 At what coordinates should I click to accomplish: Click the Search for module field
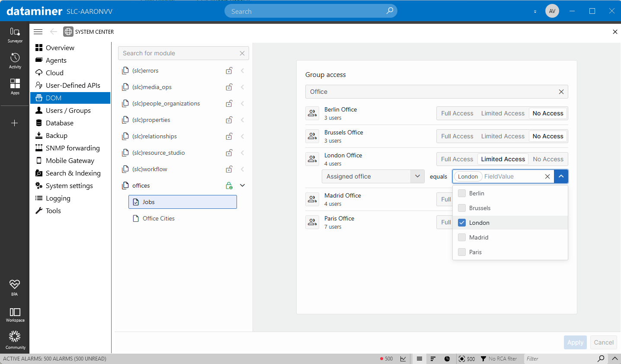[x=179, y=53]
